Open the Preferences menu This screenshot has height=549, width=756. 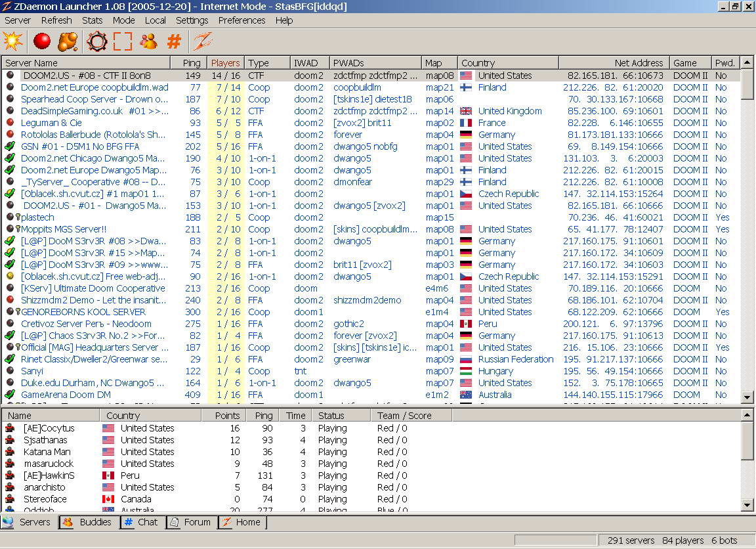pos(241,20)
